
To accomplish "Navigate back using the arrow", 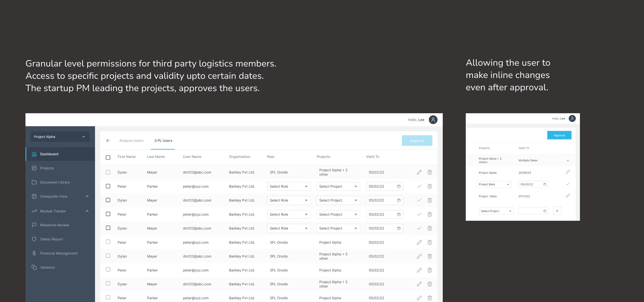I will click(108, 140).
